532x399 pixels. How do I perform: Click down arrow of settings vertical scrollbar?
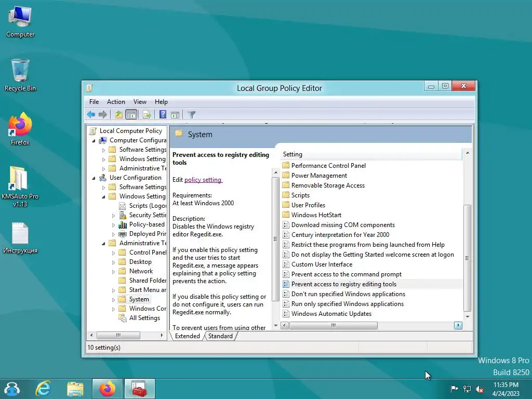click(x=468, y=316)
